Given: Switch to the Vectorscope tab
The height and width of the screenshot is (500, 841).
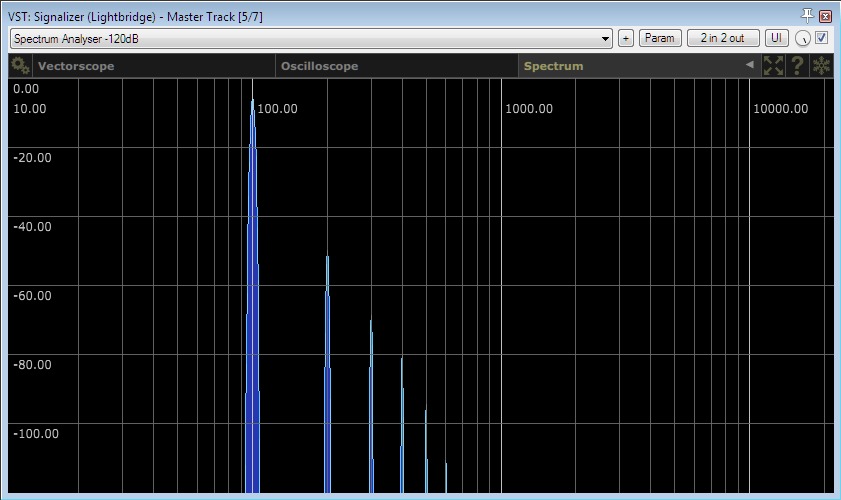Looking at the screenshot, I should coord(76,66).
